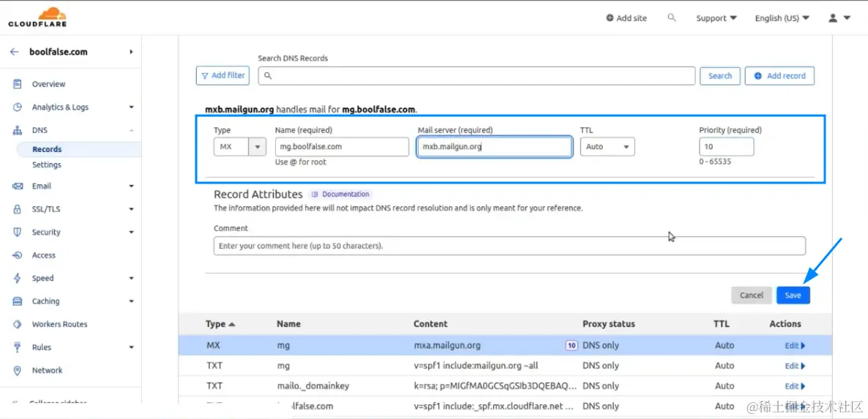Click the Security shield icon

pos(17,232)
